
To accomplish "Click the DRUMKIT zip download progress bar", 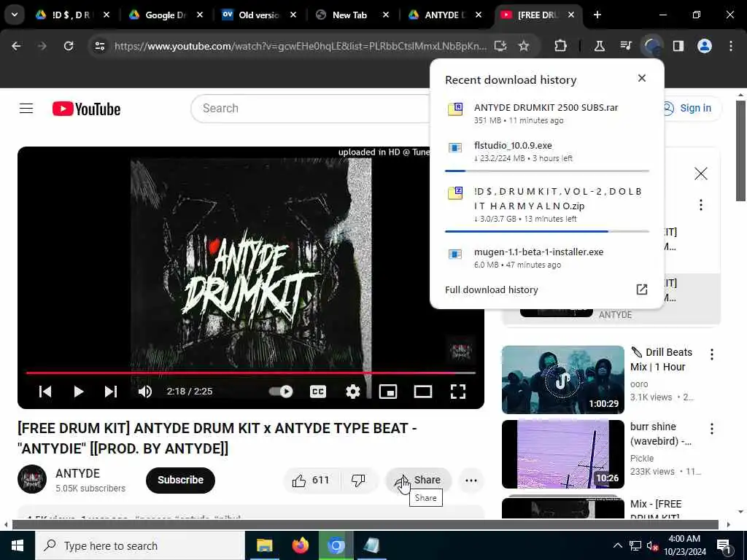I will pyautogui.click(x=546, y=231).
